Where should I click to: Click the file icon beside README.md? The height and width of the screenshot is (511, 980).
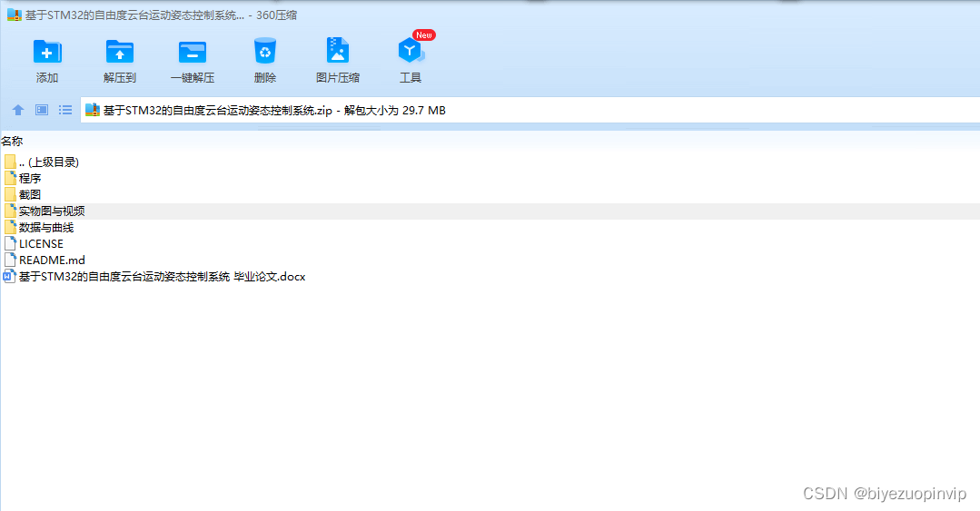tap(10, 260)
